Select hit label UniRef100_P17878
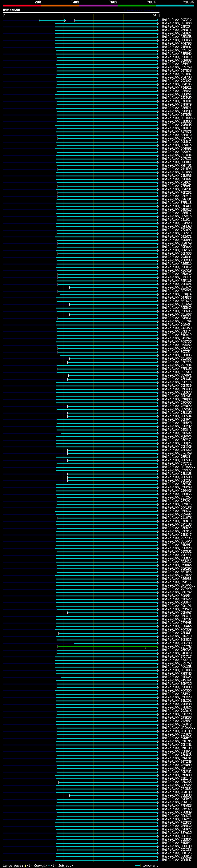 click(x=177, y=132)
